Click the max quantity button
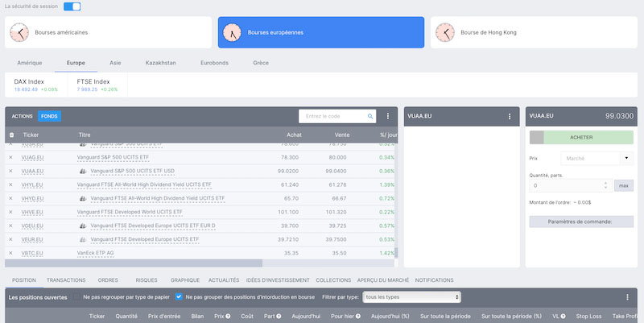Screen dimensions: 644x323 [624, 185]
